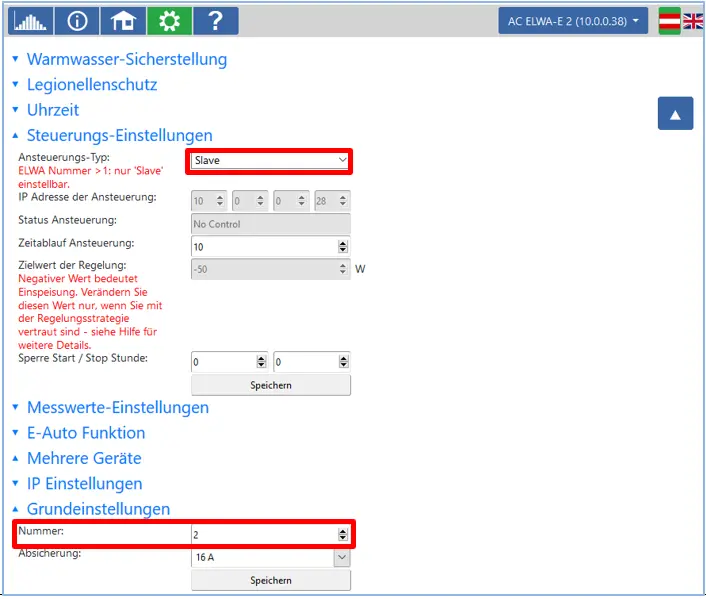This screenshot has width=706, height=599.
Task: Open the Ansteuerungs-Typ Slave dropdown
Action: 270,160
